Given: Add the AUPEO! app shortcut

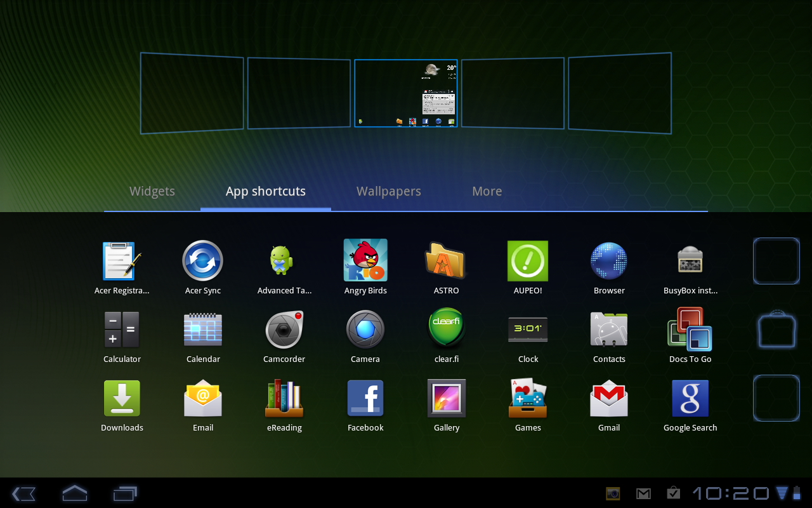Looking at the screenshot, I should tap(528, 260).
